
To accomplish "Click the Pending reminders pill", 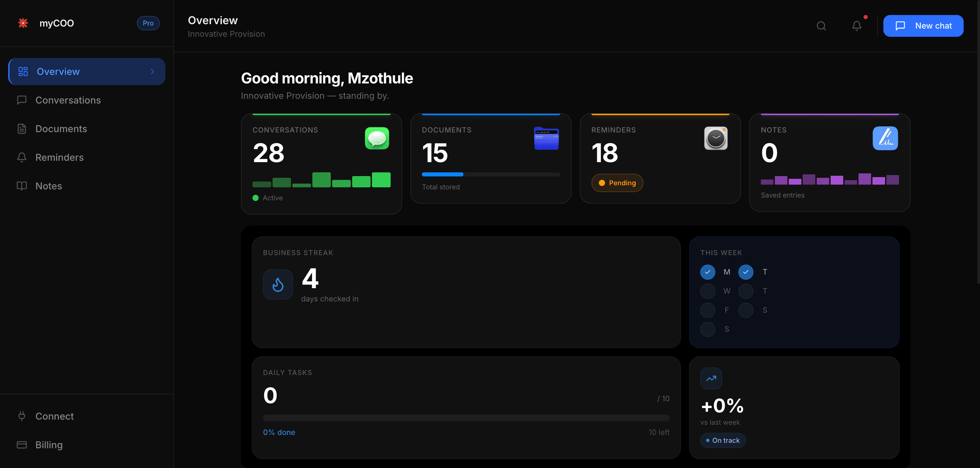I will pos(617,183).
